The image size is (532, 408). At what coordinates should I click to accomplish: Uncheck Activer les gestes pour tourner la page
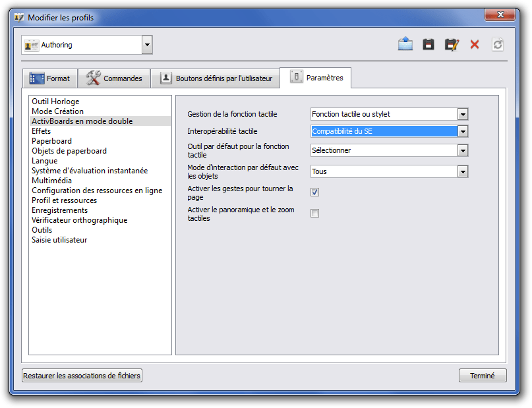(x=314, y=192)
